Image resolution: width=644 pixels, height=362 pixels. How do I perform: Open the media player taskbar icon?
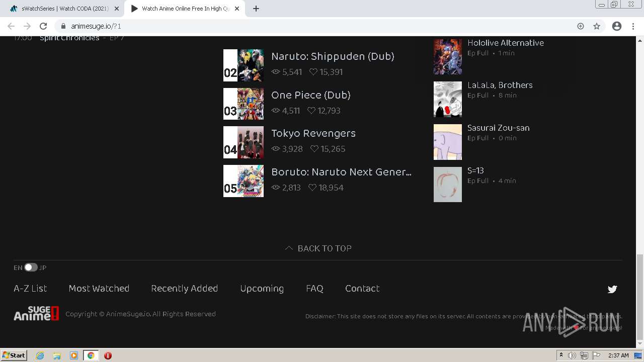tap(74, 355)
